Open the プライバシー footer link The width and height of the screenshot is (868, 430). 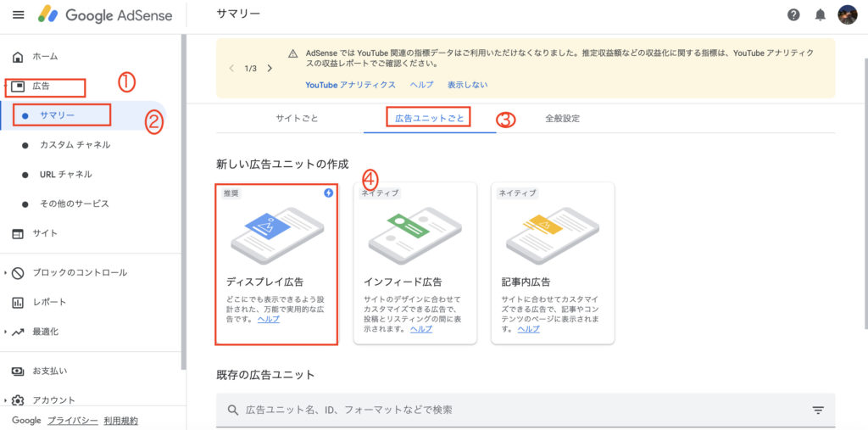coord(73,421)
